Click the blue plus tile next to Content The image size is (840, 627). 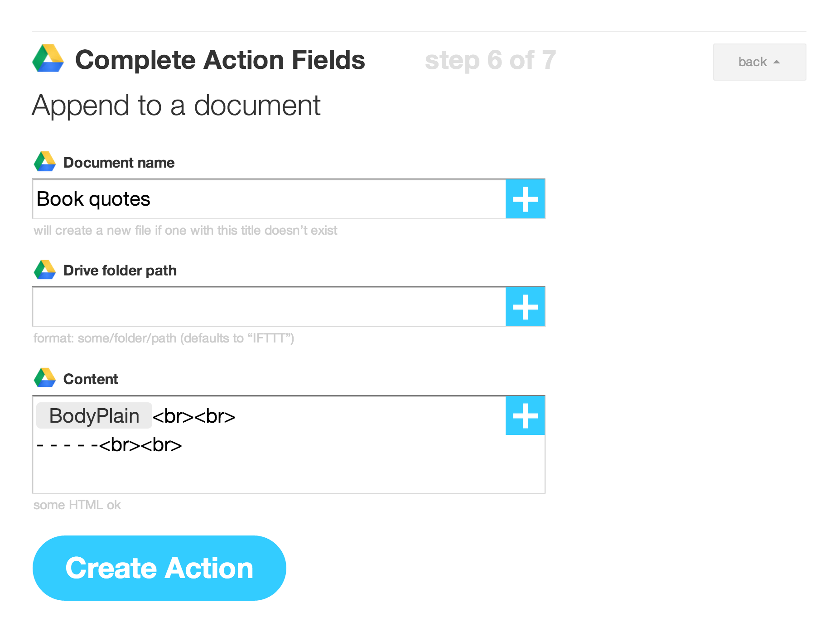525,415
